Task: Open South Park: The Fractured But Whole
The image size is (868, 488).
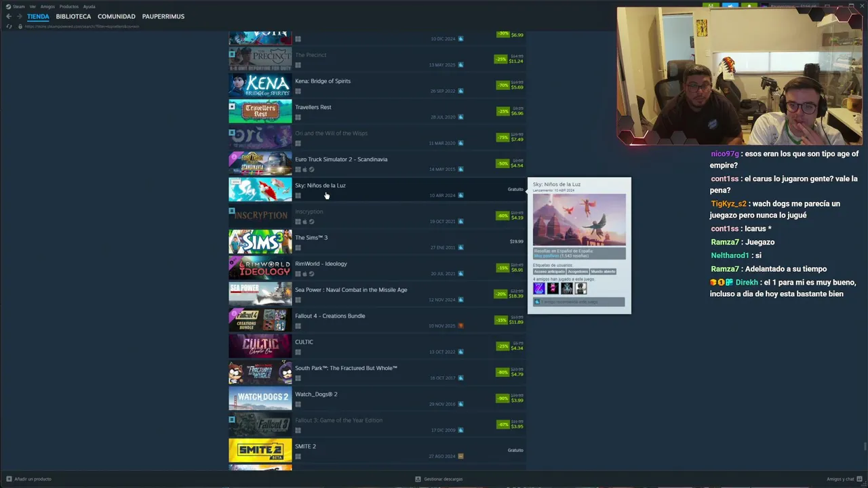Action: coord(346,368)
